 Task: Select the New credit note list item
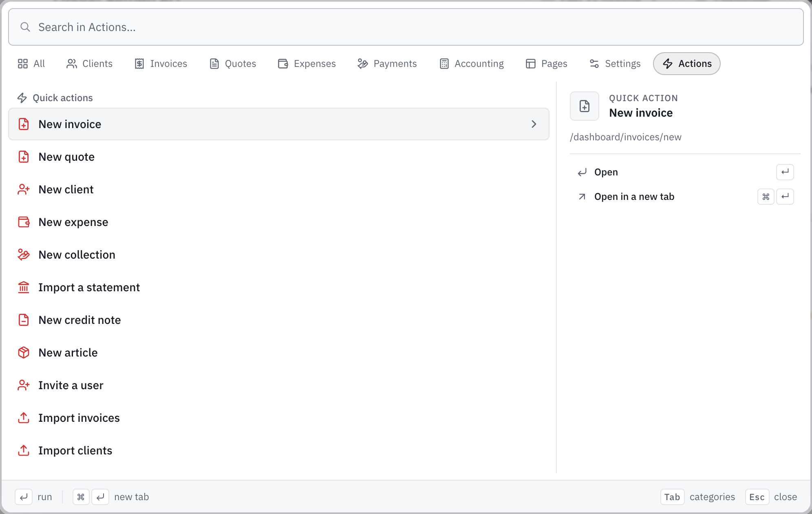point(279,320)
